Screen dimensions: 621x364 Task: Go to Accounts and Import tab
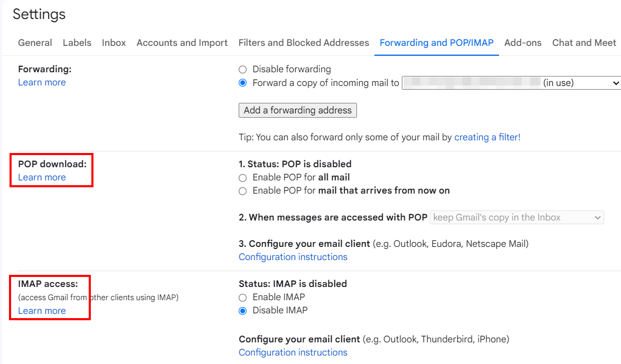[182, 43]
